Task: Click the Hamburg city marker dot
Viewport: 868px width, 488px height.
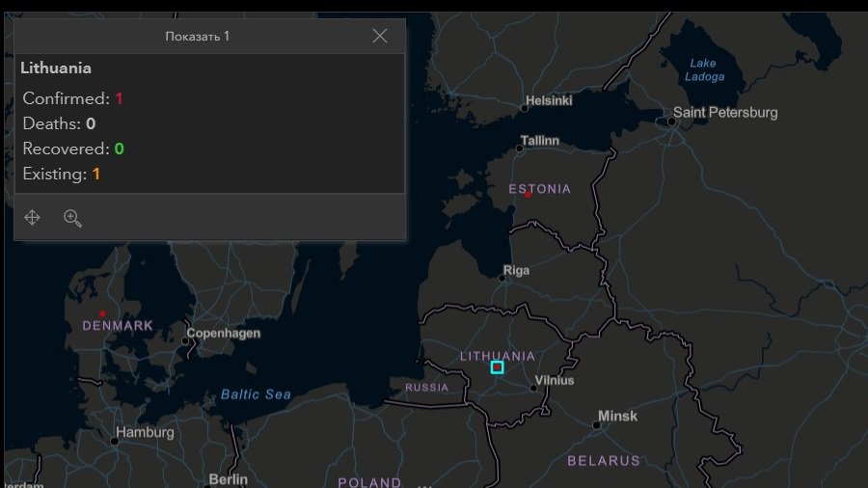Action: (x=114, y=441)
